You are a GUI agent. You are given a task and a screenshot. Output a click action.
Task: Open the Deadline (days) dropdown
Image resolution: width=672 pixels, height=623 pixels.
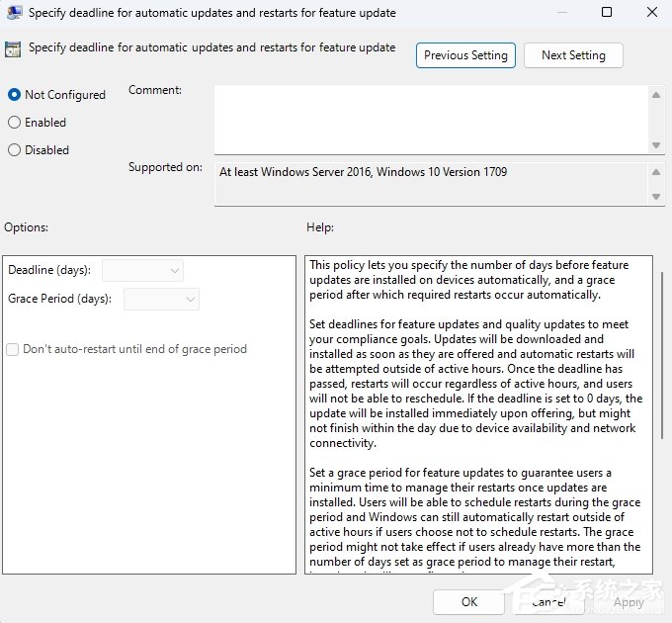tap(143, 270)
